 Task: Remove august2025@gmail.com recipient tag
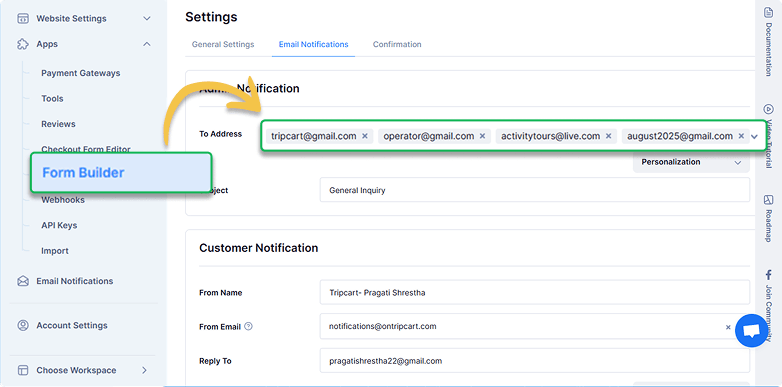click(x=741, y=136)
